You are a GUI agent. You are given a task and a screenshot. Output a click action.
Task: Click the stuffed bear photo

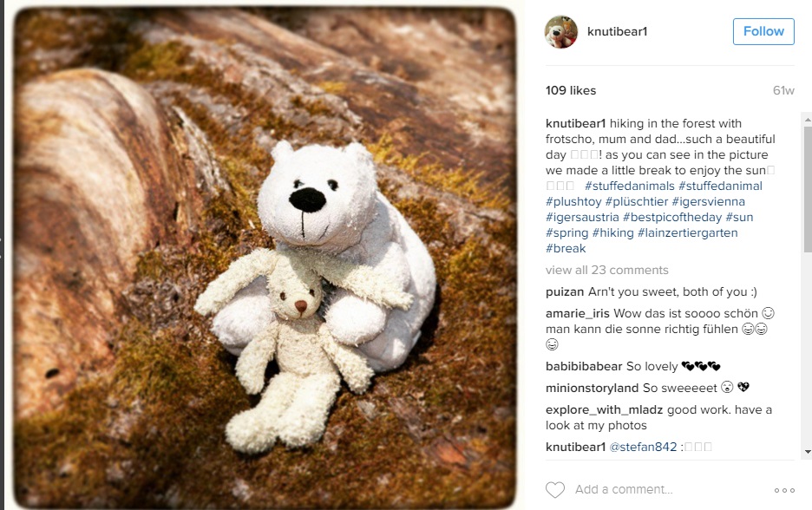[265, 258]
